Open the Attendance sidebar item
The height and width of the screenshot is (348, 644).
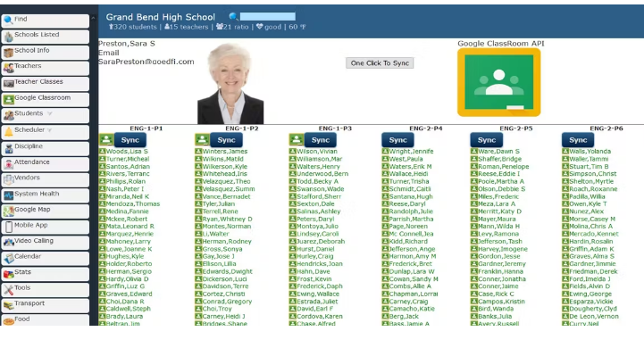coord(46,164)
